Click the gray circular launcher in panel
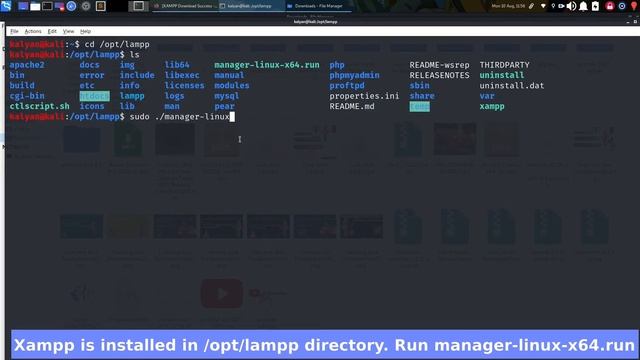640x360 pixels. point(86,6)
